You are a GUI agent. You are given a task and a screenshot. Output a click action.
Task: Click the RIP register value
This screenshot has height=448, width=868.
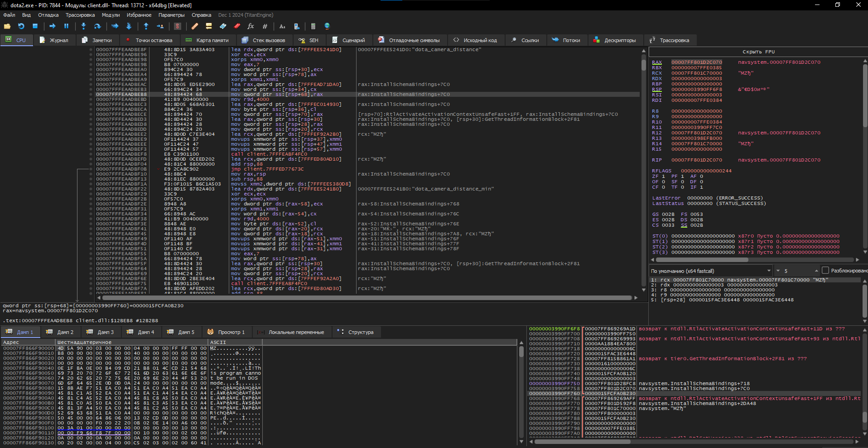pos(697,160)
